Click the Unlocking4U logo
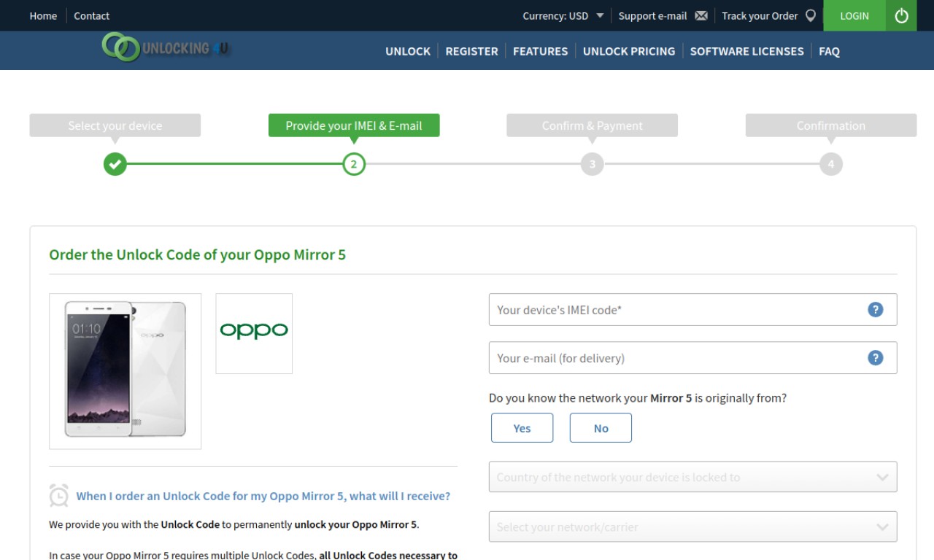 [166, 48]
